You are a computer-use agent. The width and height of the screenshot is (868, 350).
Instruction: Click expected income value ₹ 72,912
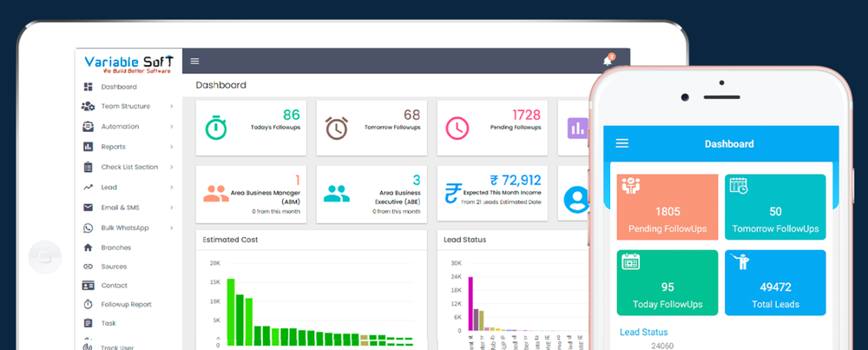pyautogui.click(x=516, y=180)
